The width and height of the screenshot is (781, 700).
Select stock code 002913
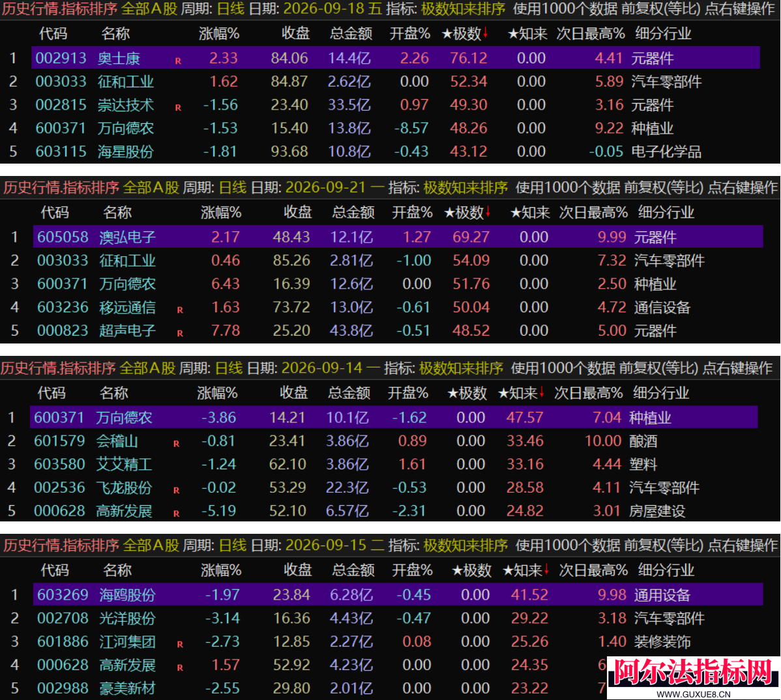61,58
